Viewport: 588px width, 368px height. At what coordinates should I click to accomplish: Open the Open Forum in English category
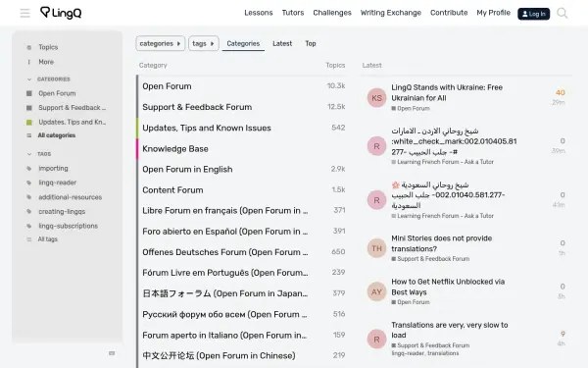pyautogui.click(x=187, y=170)
